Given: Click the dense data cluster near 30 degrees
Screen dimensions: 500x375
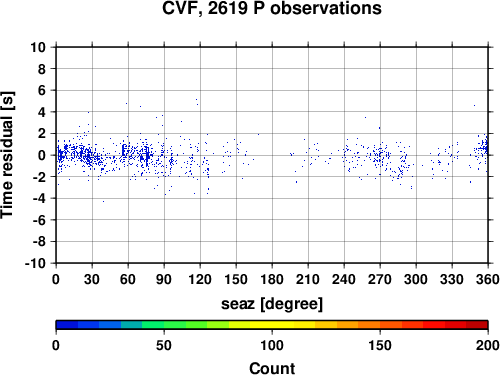Looking at the screenshot, I should click(88, 156).
